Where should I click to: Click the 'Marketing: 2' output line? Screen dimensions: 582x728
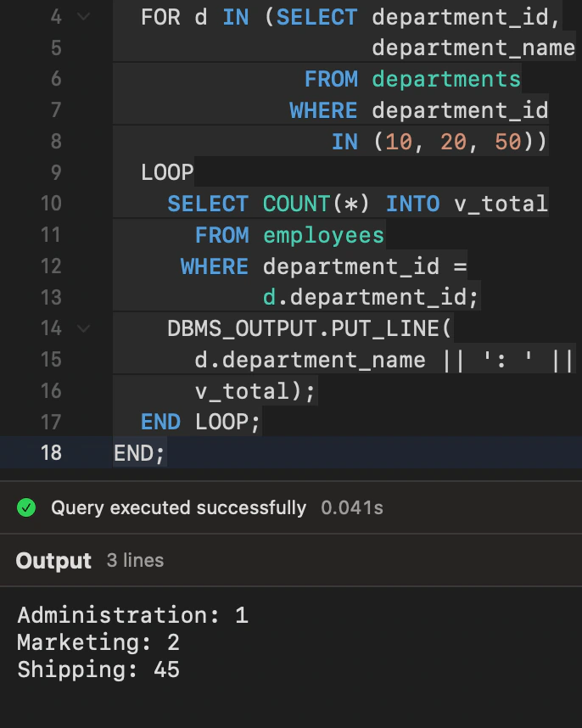pyautogui.click(x=98, y=642)
